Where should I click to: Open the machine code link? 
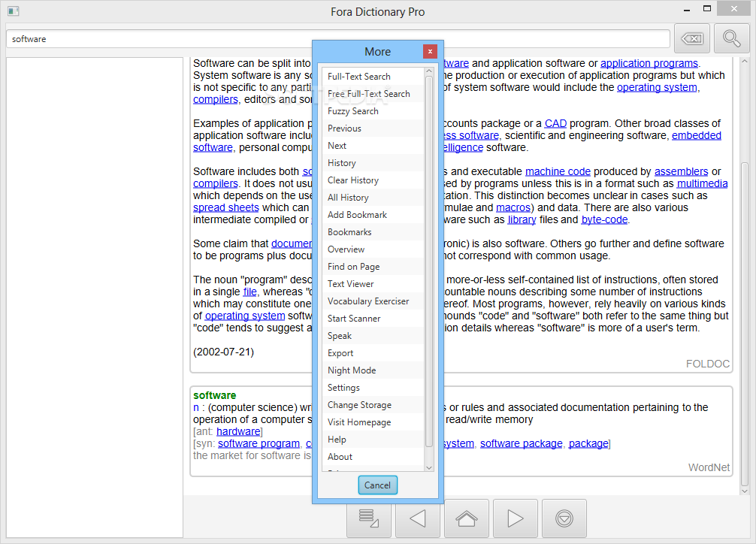558,171
